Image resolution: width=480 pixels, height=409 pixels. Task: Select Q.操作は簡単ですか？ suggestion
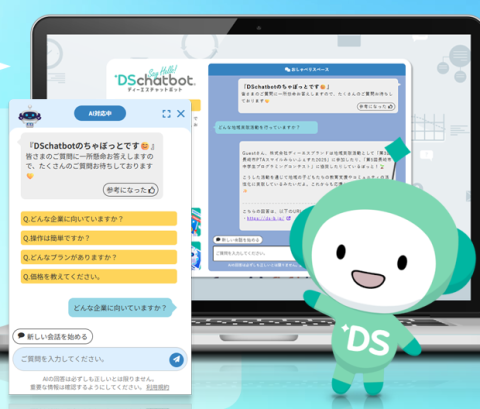pos(99,238)
